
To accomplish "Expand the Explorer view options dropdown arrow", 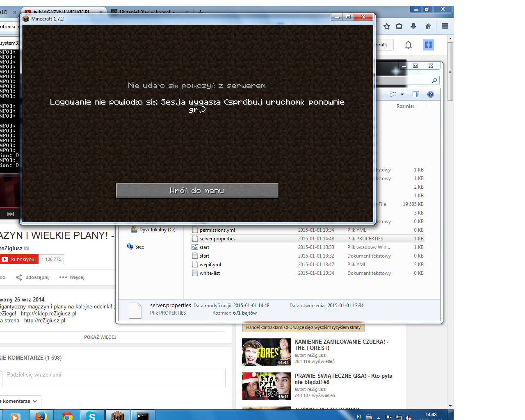I will click(402, 94).
